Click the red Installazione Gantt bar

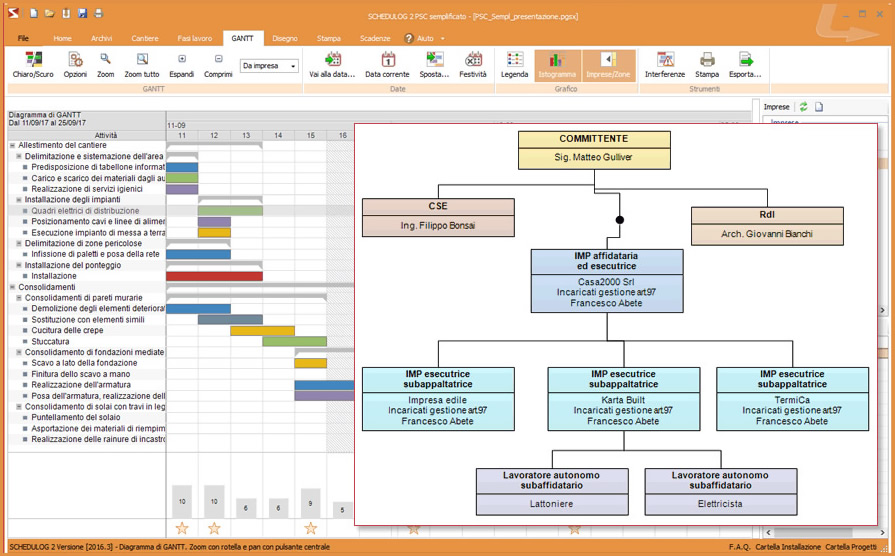click(x=215, y=276)
